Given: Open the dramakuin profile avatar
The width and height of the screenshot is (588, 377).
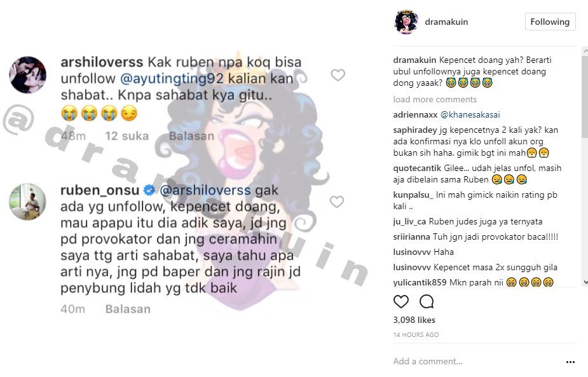Looking at the screenshot, I should click(406, 22).
